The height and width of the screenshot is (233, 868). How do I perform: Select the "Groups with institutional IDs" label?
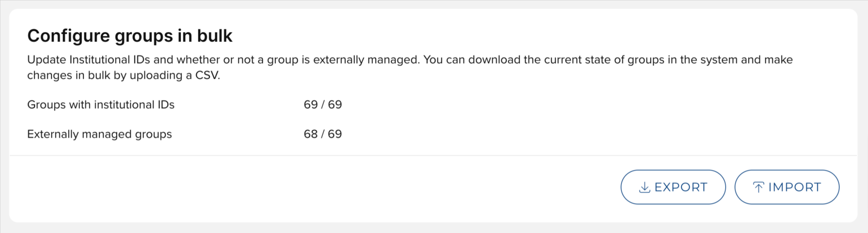(101, 104)
